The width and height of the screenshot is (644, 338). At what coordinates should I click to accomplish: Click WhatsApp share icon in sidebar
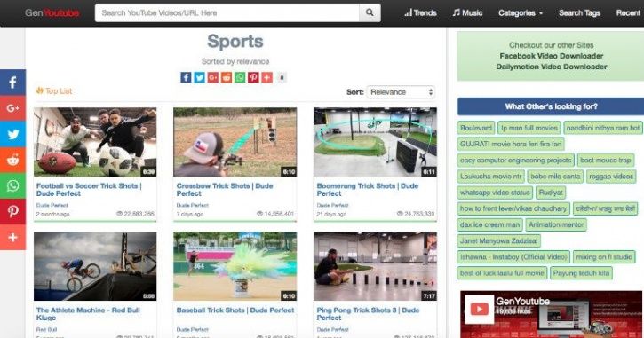(12, 185)
